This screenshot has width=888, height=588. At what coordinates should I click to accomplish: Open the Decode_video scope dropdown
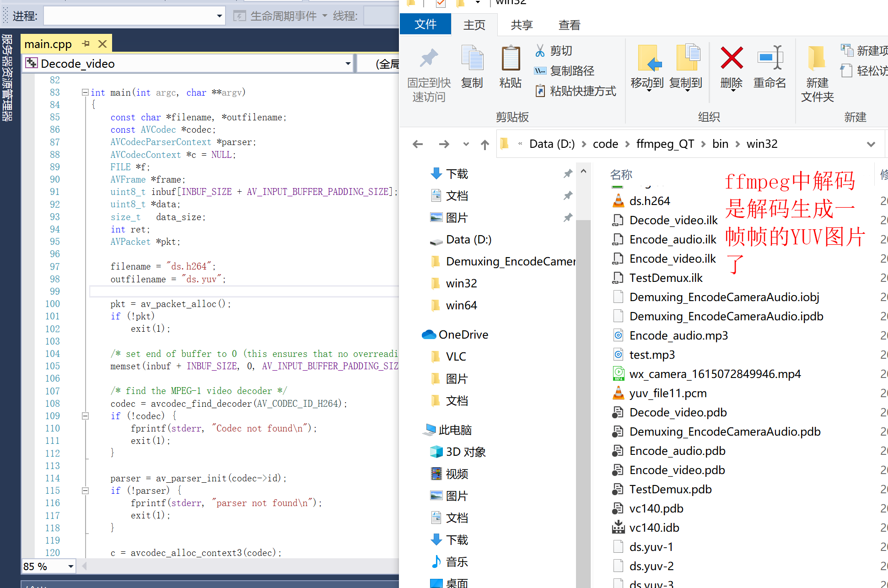(x=348, y=64)
